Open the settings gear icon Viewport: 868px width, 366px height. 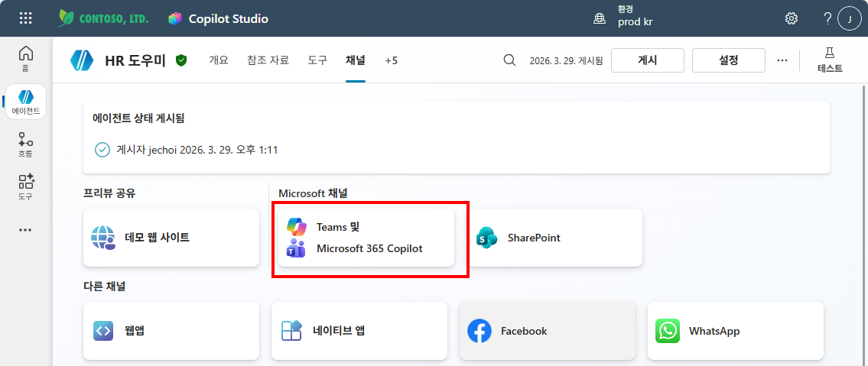click(x=791, y=18)
